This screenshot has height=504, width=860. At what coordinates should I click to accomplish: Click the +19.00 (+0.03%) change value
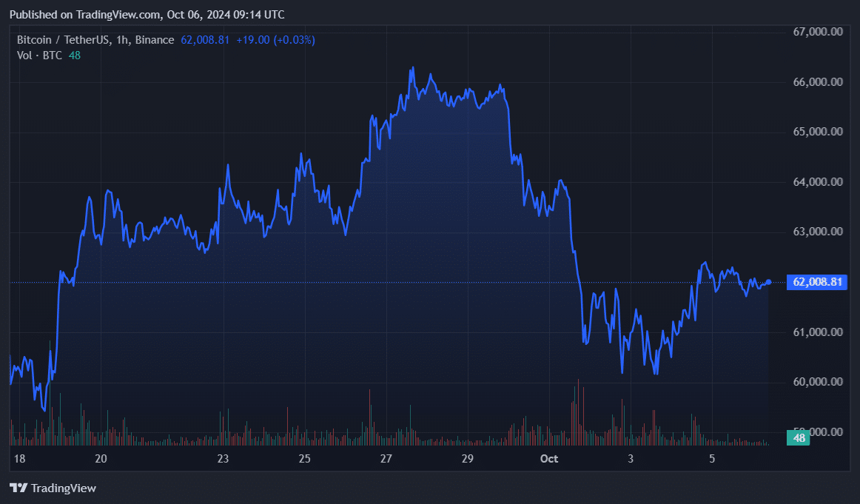point(275,40)
